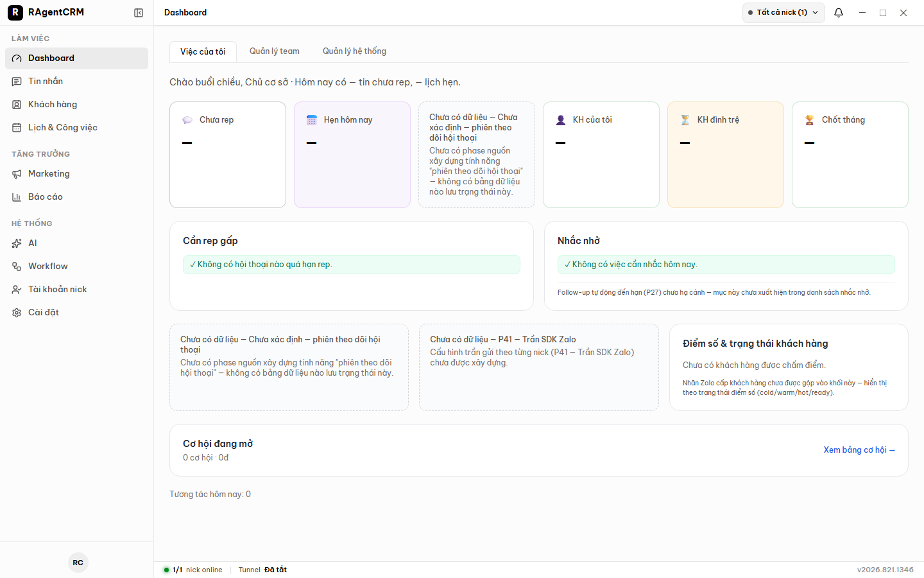
Task: Click the RC user avatar
Action: click(78, 563)
